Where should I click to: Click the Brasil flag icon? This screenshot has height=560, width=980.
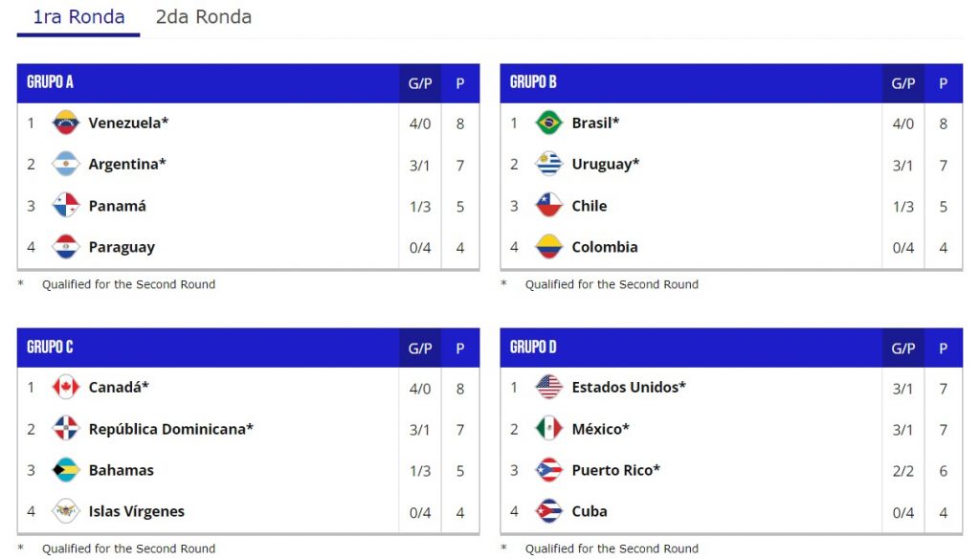click(x=549, y=123)
